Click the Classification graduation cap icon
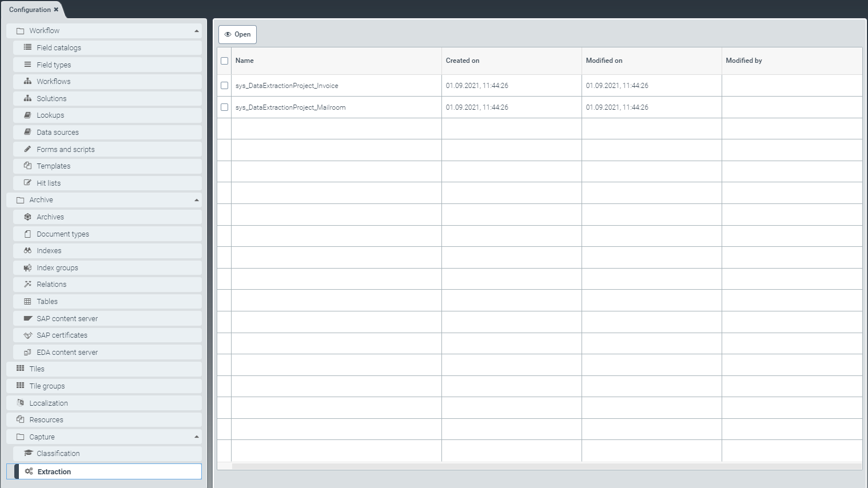This screenshot has width=868, height=488. 28,454
